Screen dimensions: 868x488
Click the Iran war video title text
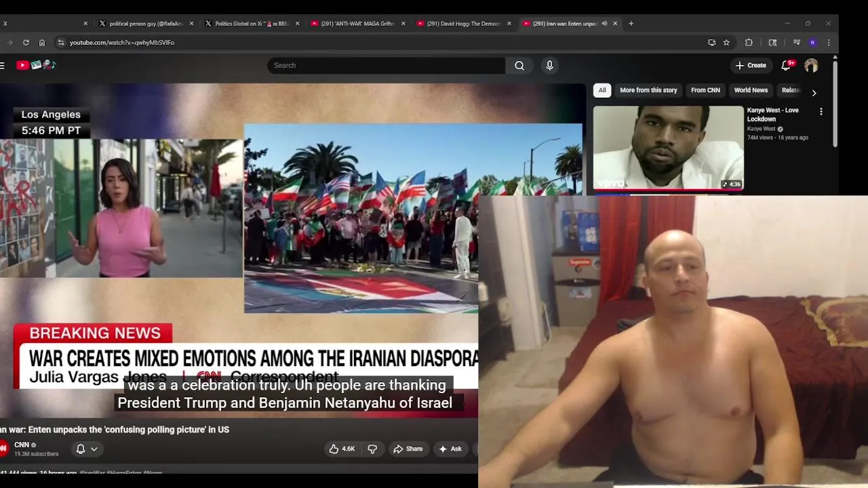(x=115, y=429)
